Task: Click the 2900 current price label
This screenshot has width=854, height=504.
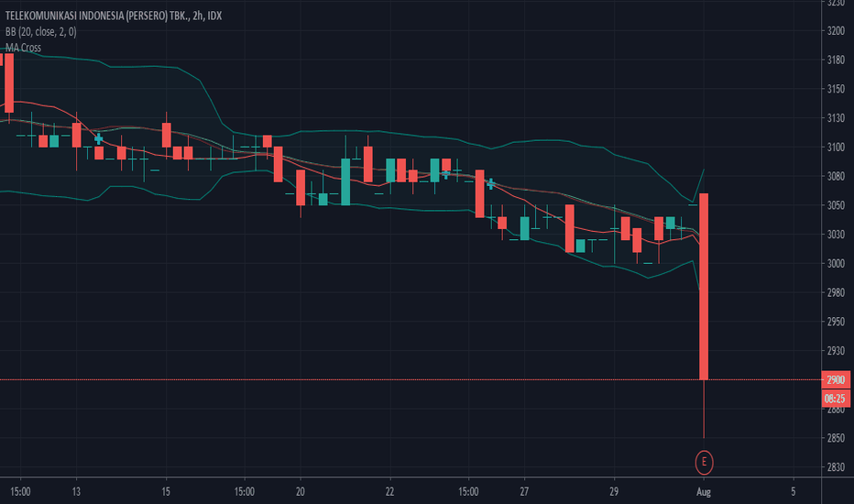Action: 836,379
